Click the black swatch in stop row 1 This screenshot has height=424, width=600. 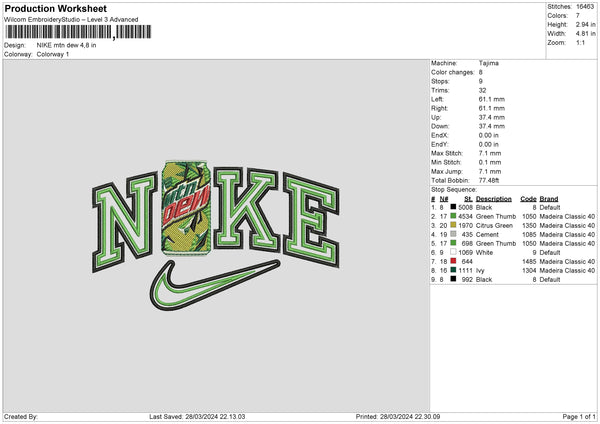pos(453,207)
